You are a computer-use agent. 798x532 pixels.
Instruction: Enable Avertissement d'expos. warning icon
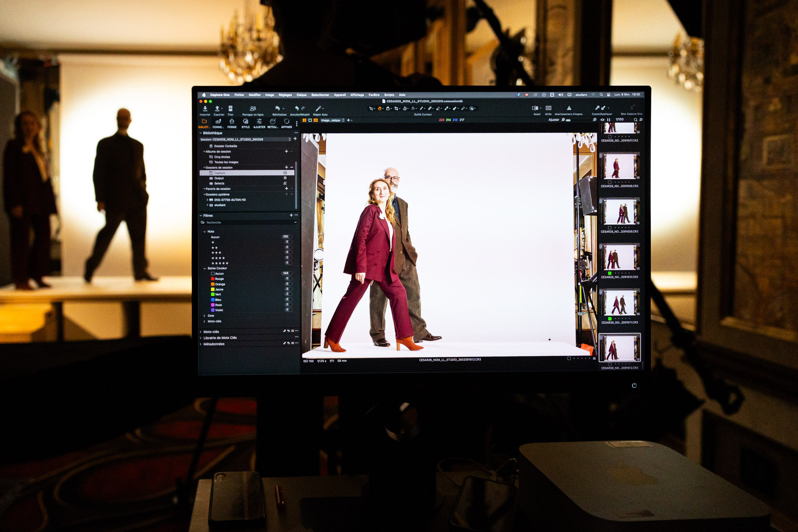[569, 108]
